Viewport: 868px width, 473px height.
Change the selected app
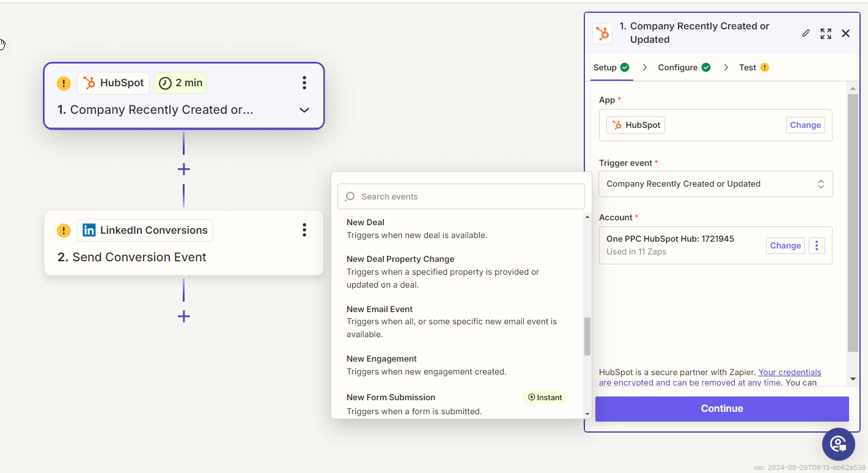pyautogui.click(x=805, y=125)
